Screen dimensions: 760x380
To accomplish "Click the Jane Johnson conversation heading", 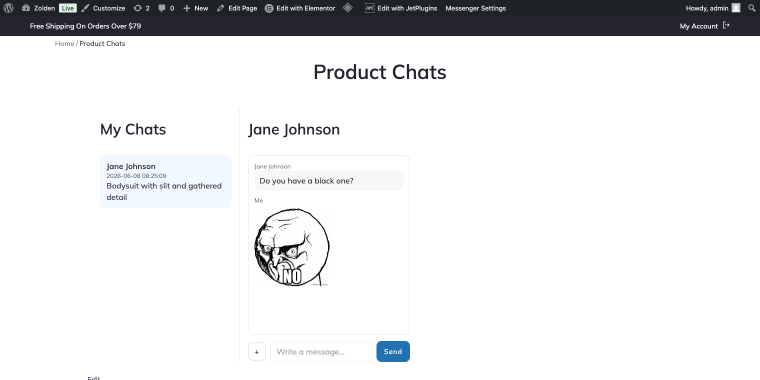I will point(294,129).
